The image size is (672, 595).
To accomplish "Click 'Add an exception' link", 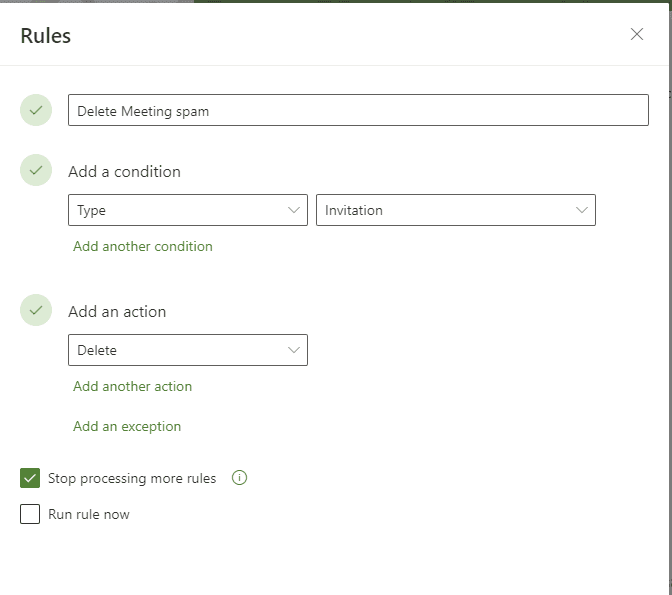I will click(x=127, y=427).
